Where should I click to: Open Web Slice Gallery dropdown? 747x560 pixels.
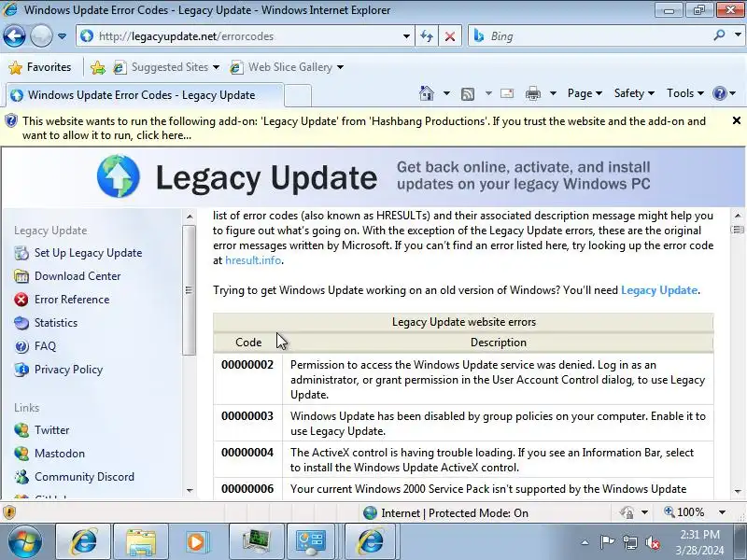287,67
